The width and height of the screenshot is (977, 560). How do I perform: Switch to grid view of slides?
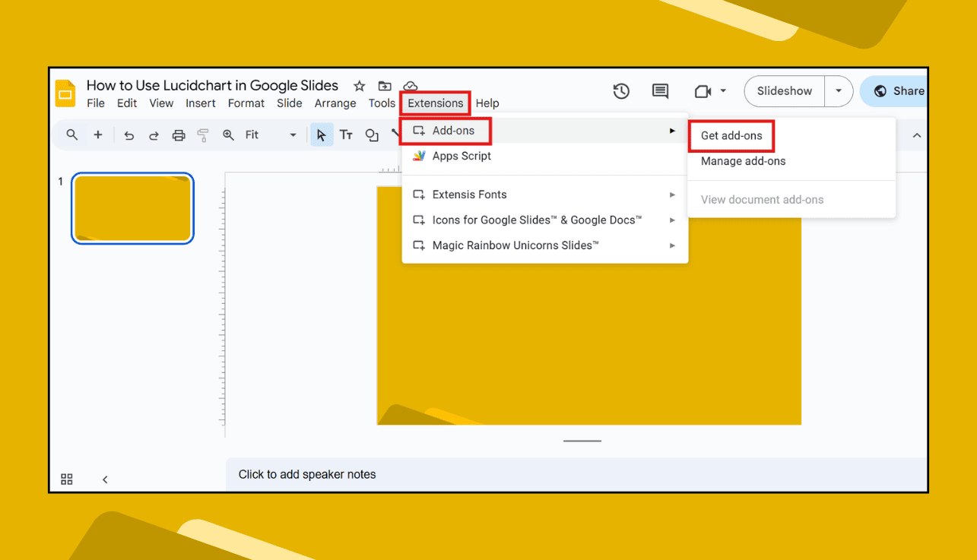tap(66, 479)
